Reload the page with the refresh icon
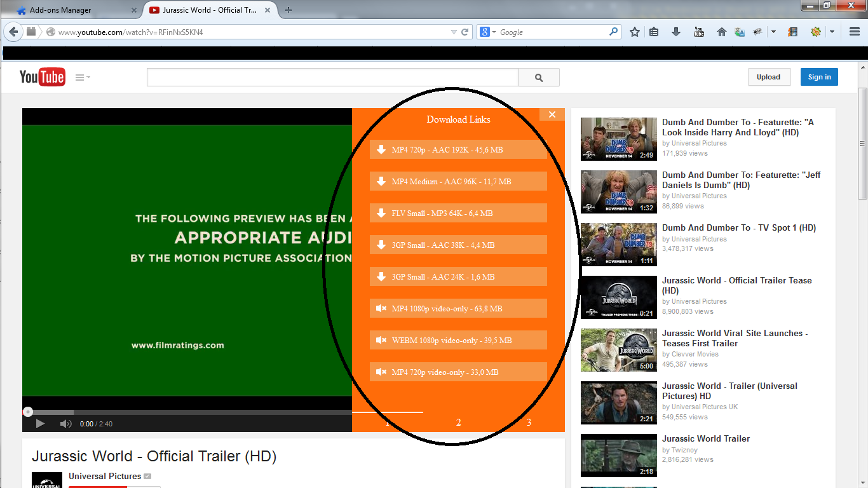This screenshot has width=868, height=488. click(465, 32)
